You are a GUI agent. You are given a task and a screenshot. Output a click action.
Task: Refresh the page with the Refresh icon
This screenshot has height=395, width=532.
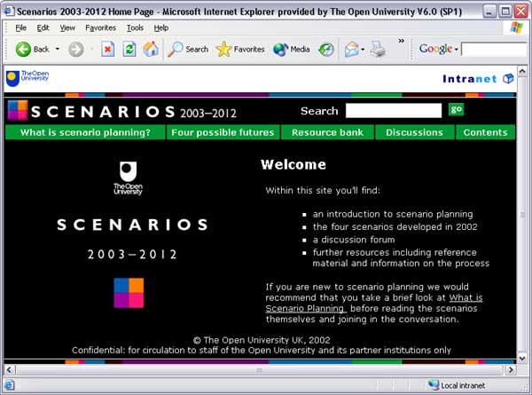[x=129, y=50]
